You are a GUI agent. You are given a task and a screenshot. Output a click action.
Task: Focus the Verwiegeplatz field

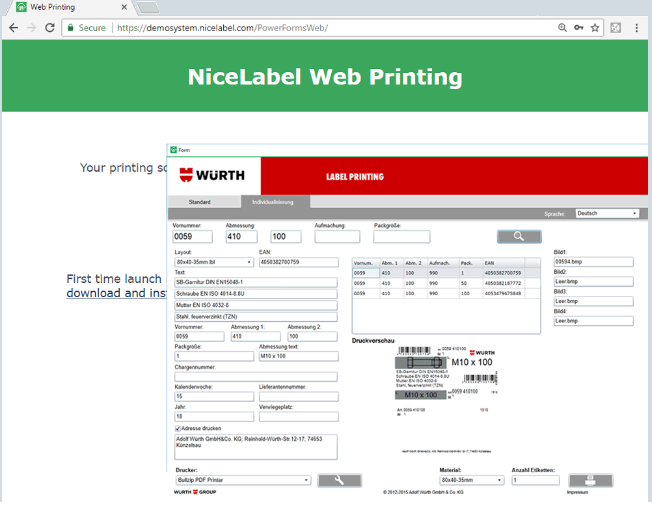[x=299, y=417]
